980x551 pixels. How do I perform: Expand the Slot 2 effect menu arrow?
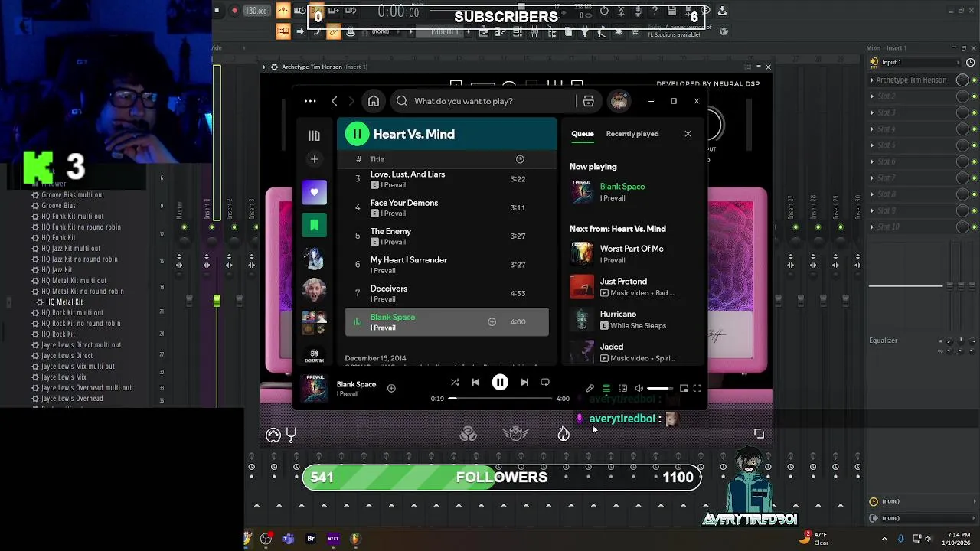click(872, 96)
